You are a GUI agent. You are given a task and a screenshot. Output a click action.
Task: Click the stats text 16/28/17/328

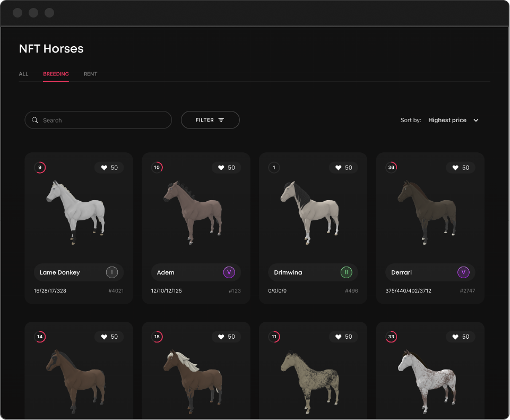coord(50,290)
